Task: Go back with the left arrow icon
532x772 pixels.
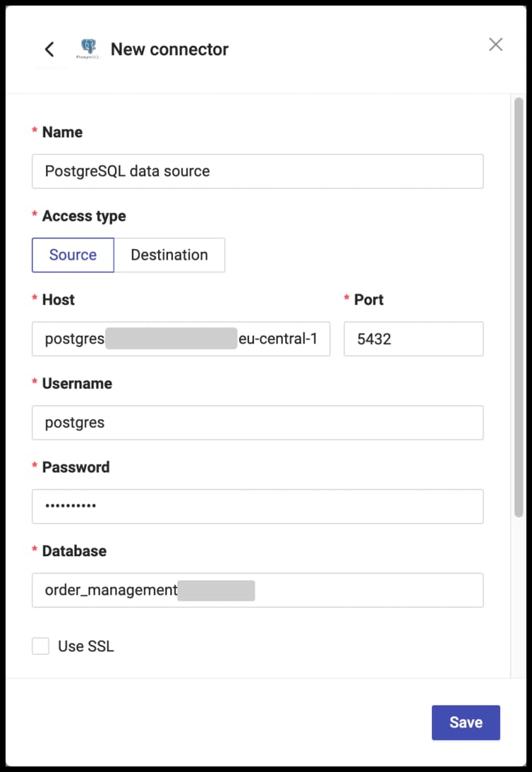Action: click(x=49, y=49)
